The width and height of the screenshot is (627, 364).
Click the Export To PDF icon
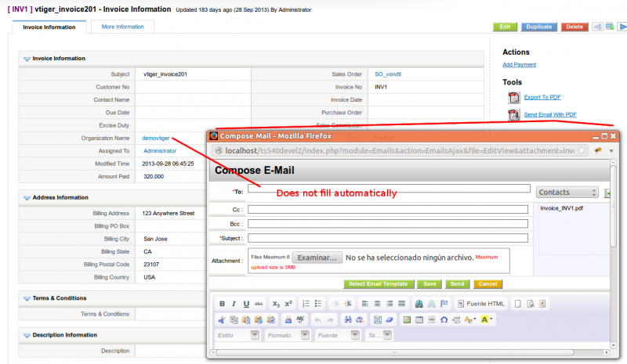pyautogui.click(x=513, y=97)
